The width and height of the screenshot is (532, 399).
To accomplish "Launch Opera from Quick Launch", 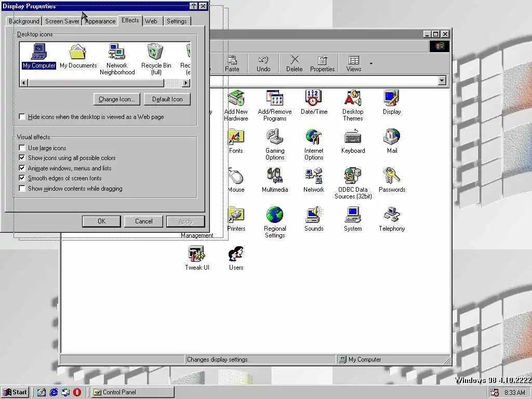I will click(77, 392).
